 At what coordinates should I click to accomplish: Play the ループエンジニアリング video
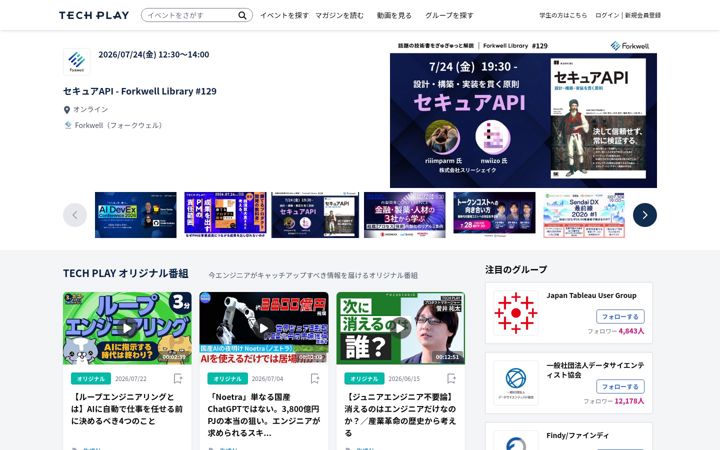pos(127,328)
